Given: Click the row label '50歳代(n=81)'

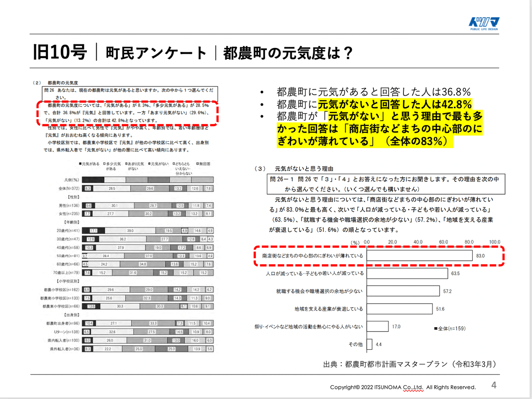Looking at the screenshot, I should [x=68, y=256].
